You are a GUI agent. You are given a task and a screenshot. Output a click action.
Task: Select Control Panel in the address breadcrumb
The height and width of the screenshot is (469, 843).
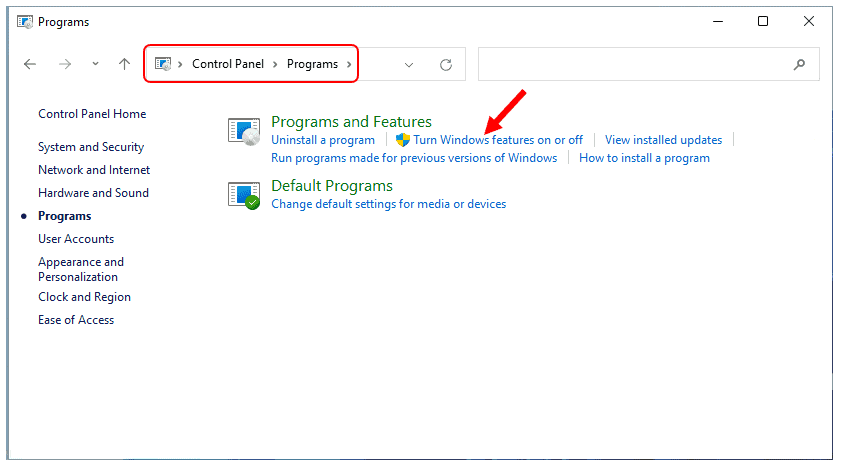228,64
